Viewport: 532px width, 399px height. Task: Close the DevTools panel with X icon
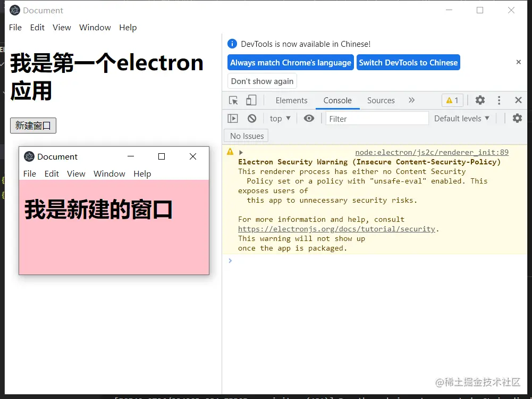click(518, 100)
